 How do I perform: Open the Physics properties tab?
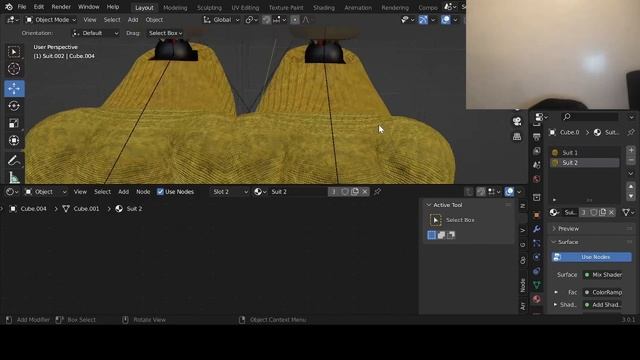coord(537,257)
